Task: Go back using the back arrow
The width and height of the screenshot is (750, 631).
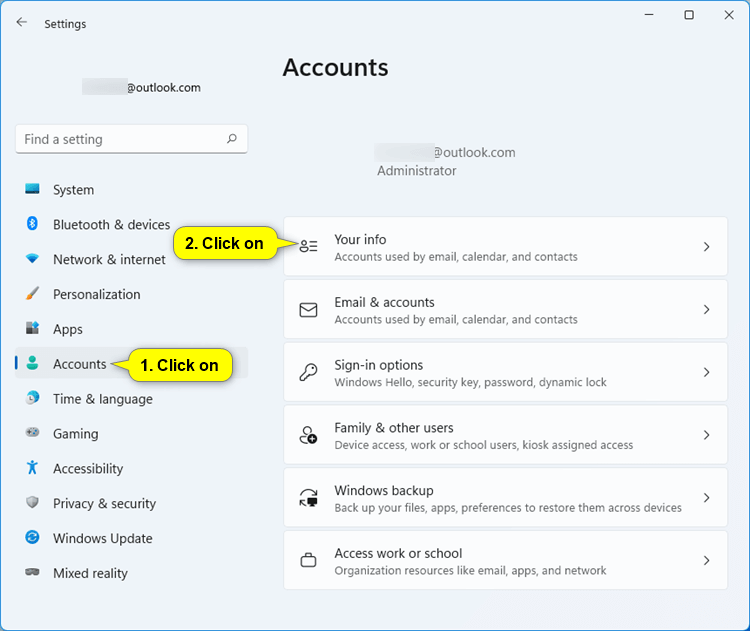Action: pos(22,22)
